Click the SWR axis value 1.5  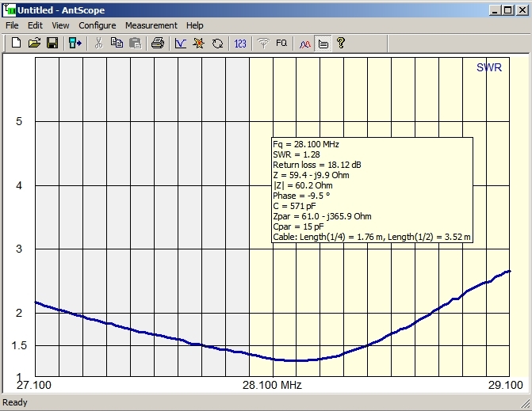pos(19,345)
